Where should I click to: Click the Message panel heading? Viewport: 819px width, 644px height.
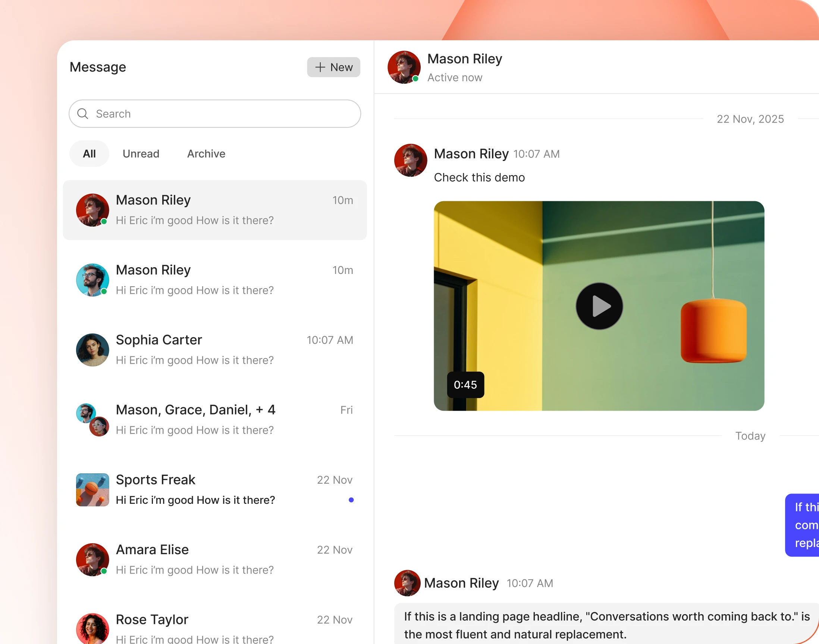point(98,67)
